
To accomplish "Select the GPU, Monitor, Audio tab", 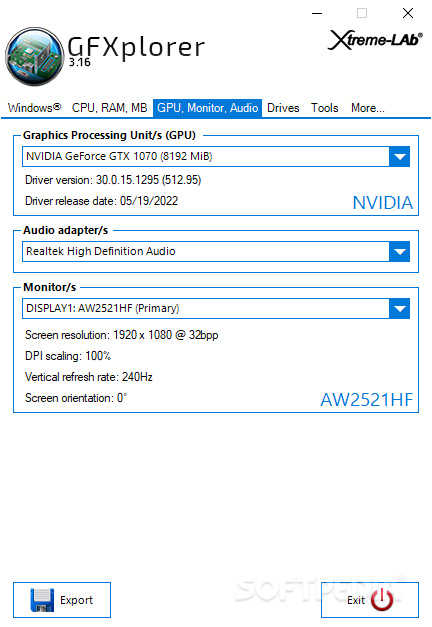I will (207, 108).
